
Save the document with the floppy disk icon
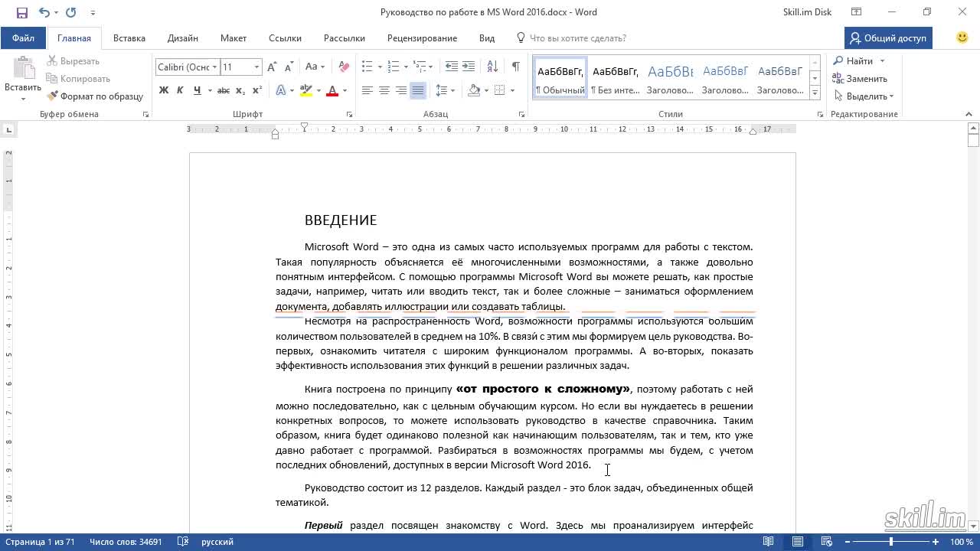click(21, 12)
